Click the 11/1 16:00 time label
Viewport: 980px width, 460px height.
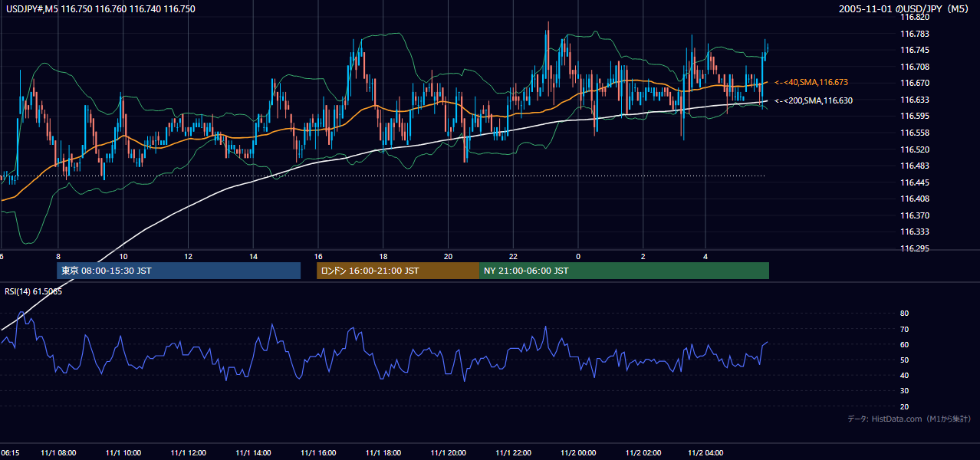[x=319, y=453]
